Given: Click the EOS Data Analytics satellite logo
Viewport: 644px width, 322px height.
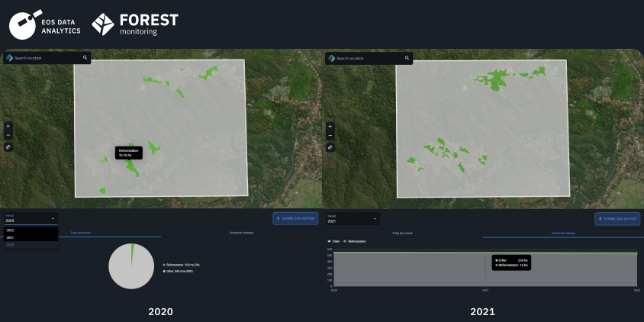Looking at the screenshot, I should tap(25, 24).
